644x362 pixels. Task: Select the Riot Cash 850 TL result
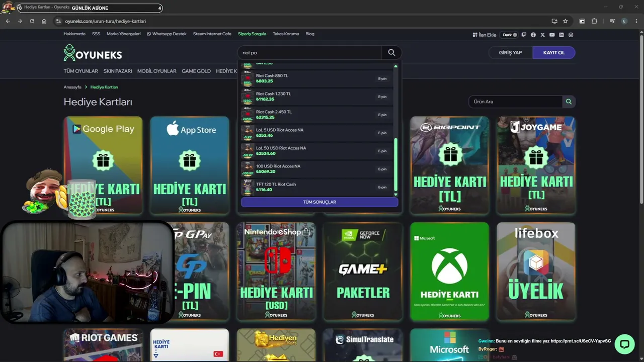point(317,78)
